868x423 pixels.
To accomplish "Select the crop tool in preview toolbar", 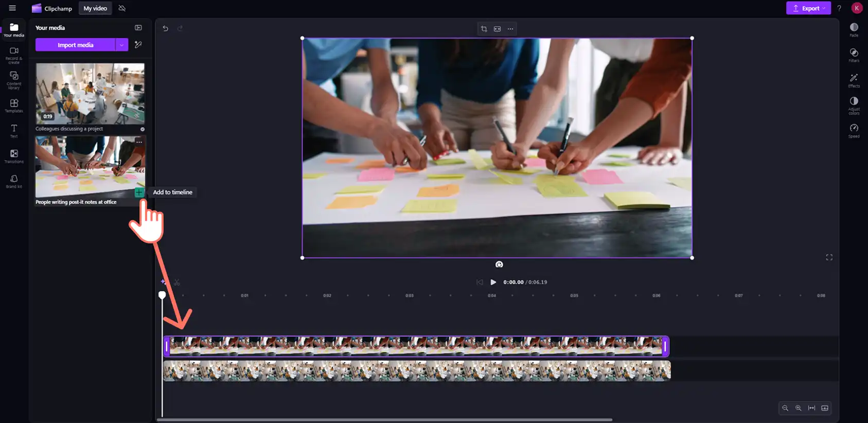I will pos(484,29).
